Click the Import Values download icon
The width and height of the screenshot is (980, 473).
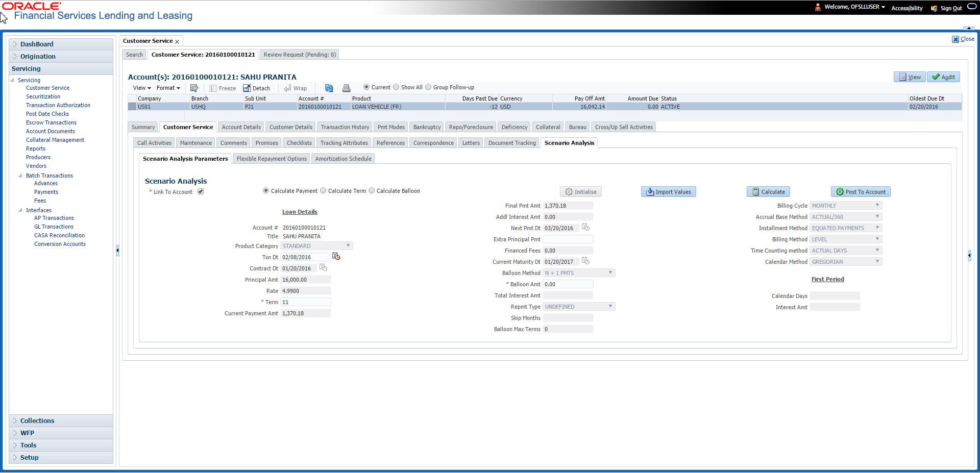(x=650, y=192)
